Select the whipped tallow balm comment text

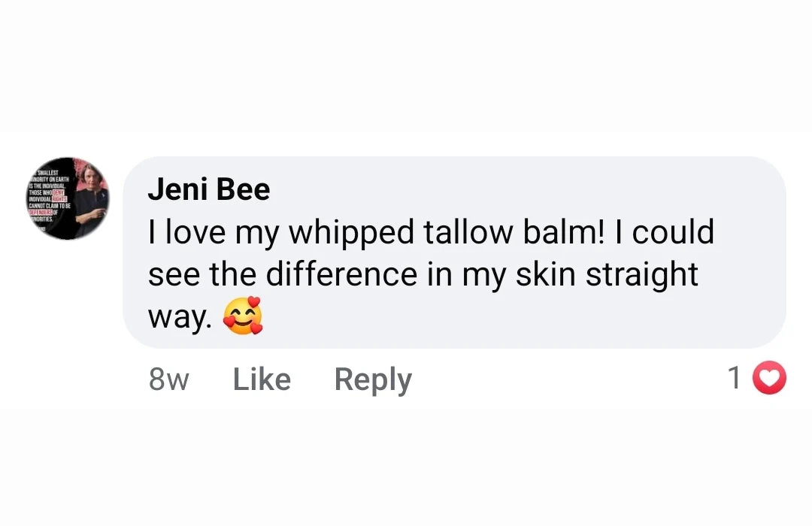(430, 234)
